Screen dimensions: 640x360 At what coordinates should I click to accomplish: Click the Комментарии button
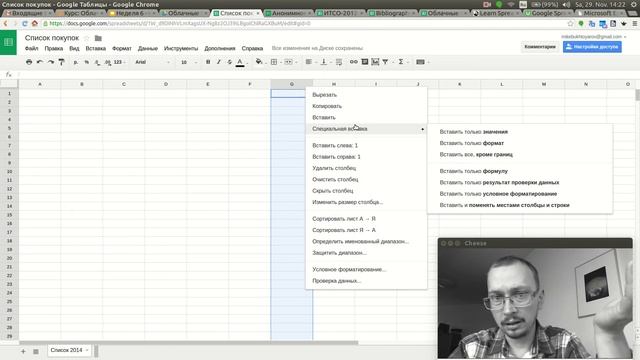point(540,47)
